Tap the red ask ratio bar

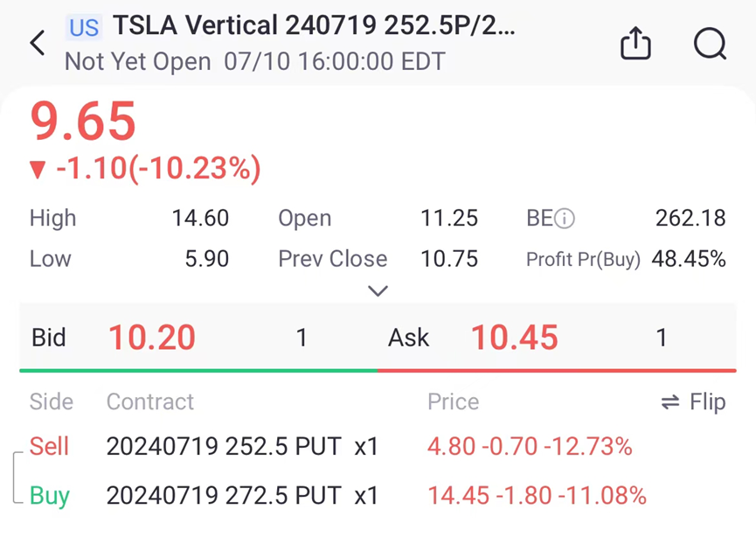point(557,371)
